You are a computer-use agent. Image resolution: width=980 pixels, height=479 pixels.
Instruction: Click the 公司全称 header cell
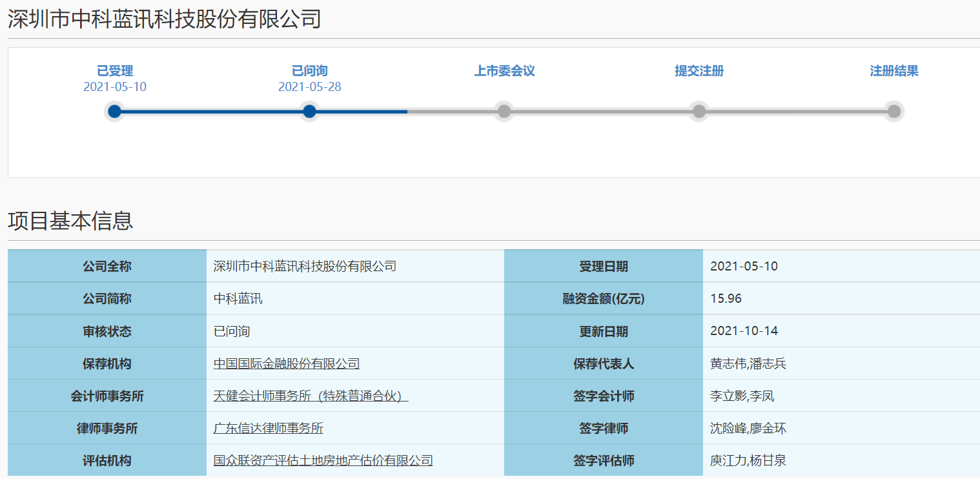[x=107, y=266]
